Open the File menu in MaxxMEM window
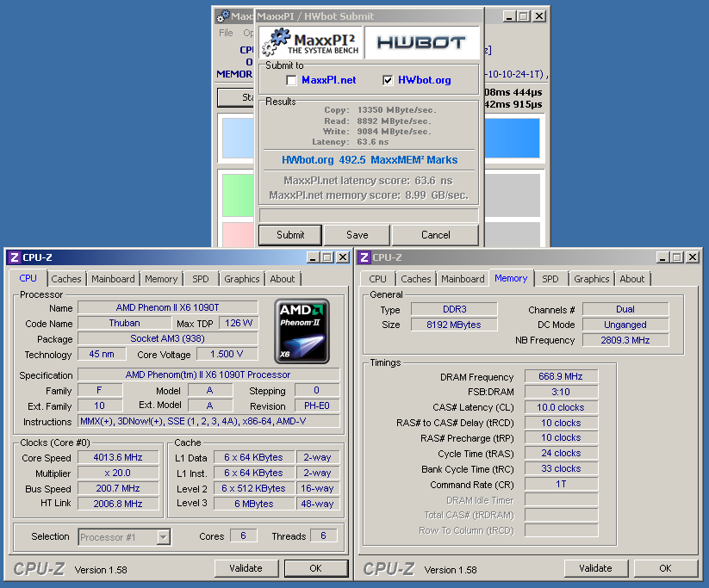The height and width of the screenshot is (588, 709). (226, 33)
